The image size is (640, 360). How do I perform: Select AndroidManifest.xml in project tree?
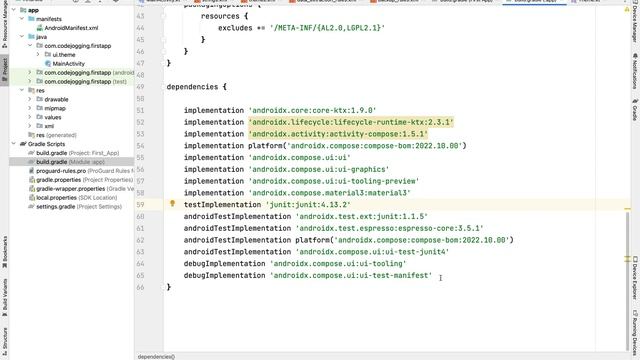[x=71, y=28]
